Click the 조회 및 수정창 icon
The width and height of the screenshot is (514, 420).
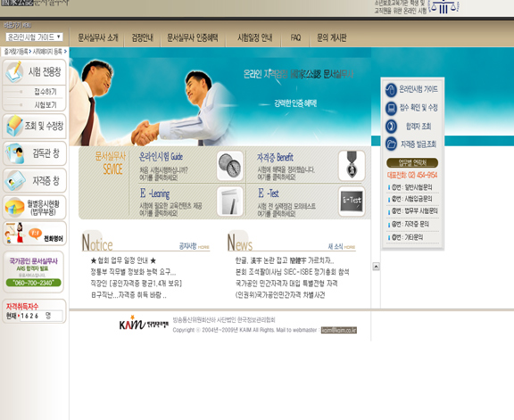point(14,126)
